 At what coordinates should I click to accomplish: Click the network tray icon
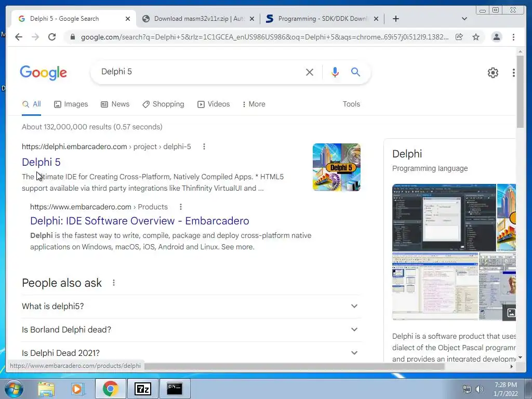467,389
